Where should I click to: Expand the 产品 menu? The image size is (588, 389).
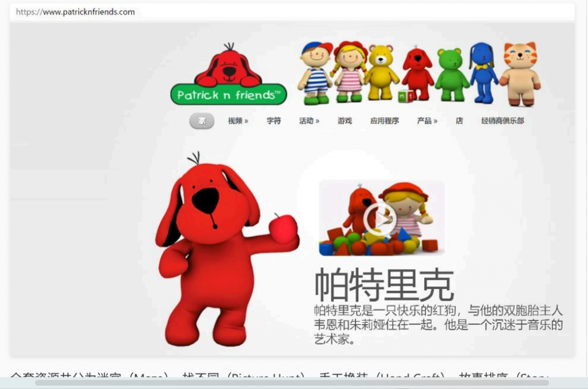coord(427,121)
